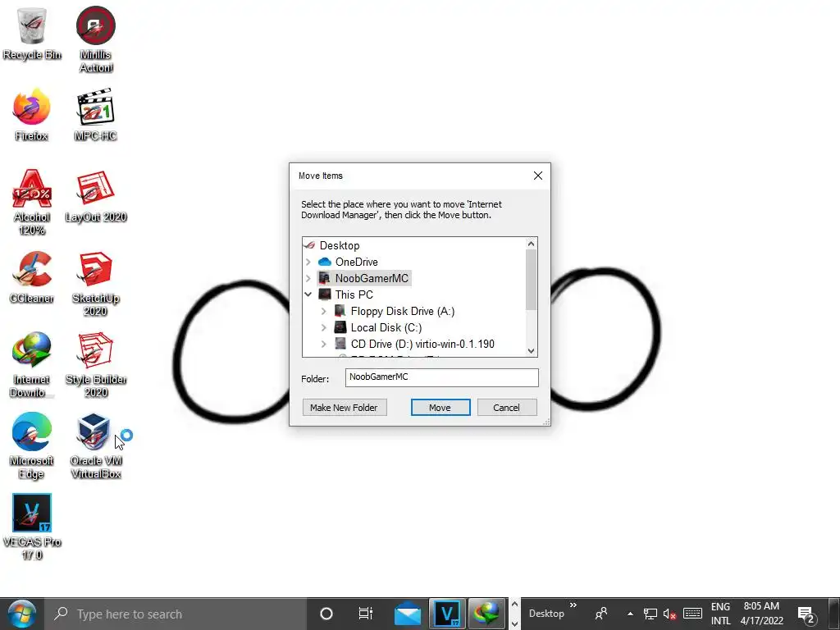Select the MPC-HC desktop shortcut
This screenshot has width=840, height=630.
[95, 115]
